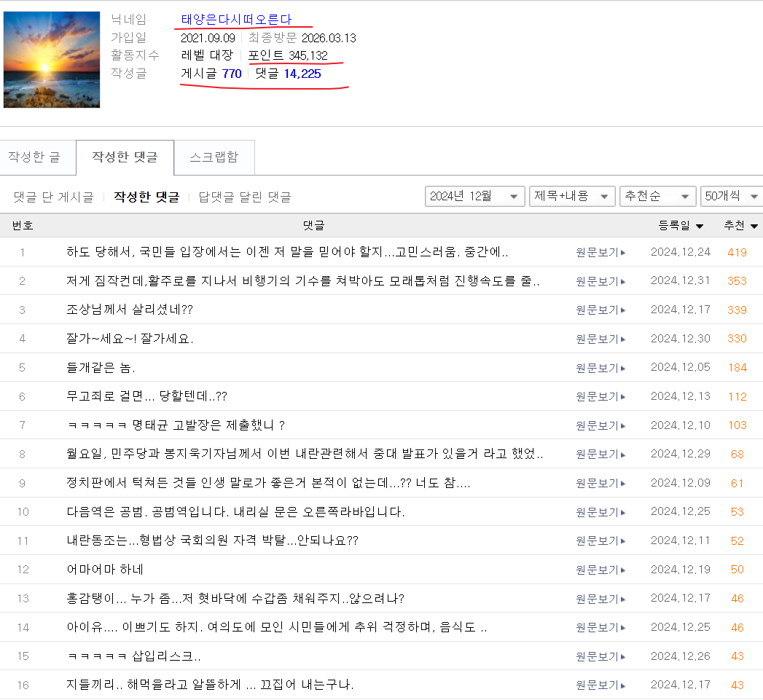763x700 pixels.
Task: Click 원문보기 arrow for 다음역은 공범 row
Action: coord(600,512)
